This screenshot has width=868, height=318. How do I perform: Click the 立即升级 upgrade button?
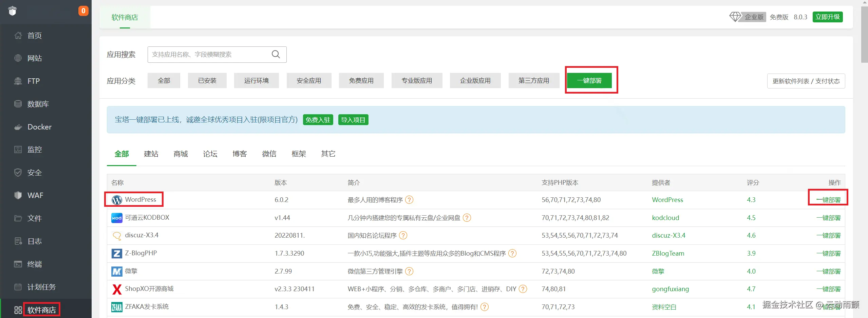click(x=828, y=17)
